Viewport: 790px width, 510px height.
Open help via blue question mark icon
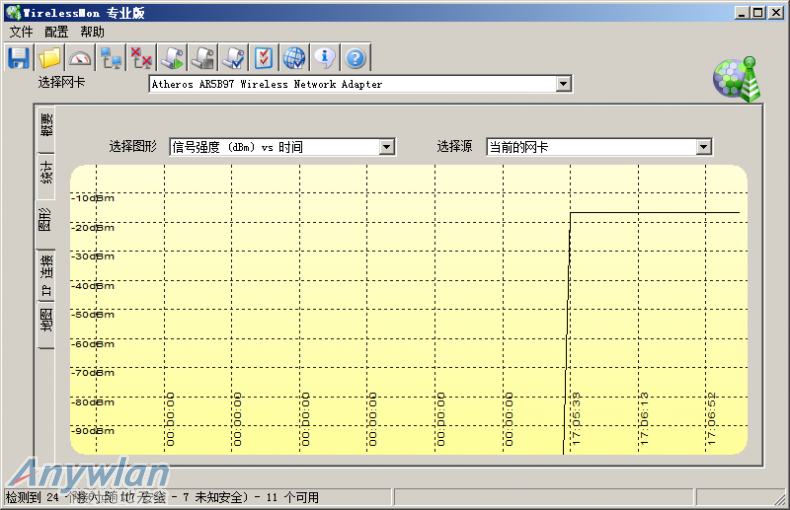click(355, 58)
